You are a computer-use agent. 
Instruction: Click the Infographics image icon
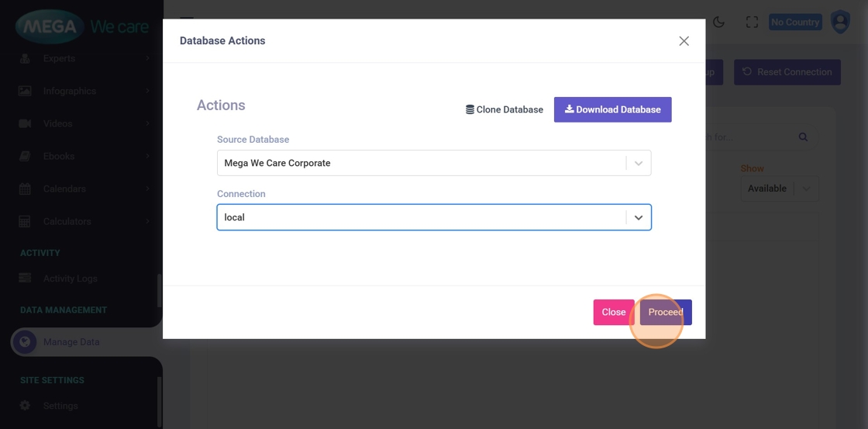pos(25,91)
